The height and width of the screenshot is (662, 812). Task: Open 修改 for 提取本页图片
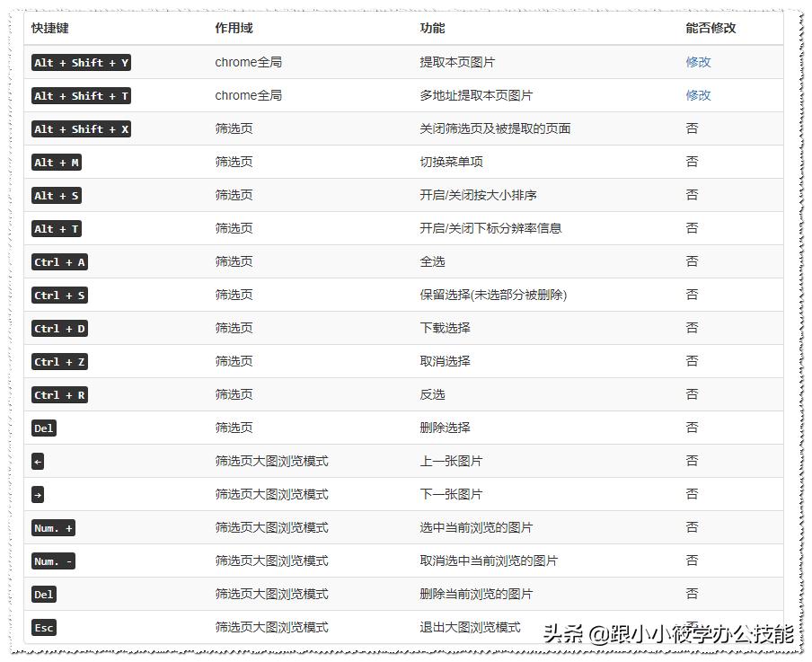tap(698, 63)
